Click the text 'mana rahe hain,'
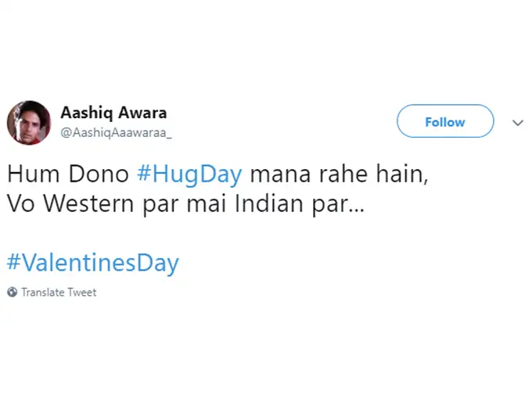The image size is (532, 399). [339, 173]
